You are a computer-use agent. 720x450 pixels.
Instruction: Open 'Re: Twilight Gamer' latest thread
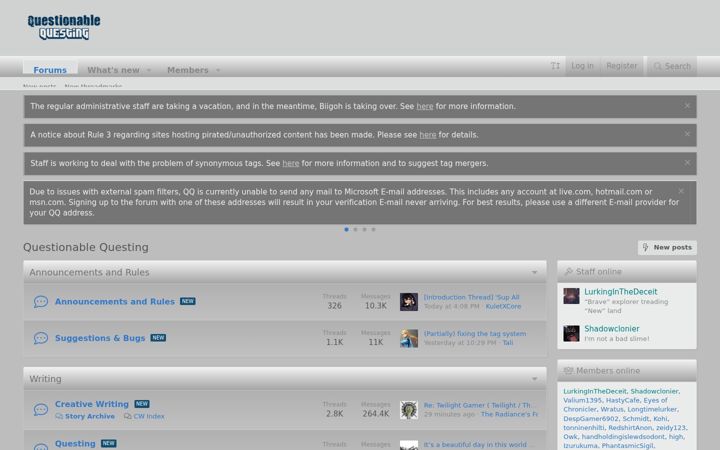[478, 405]
